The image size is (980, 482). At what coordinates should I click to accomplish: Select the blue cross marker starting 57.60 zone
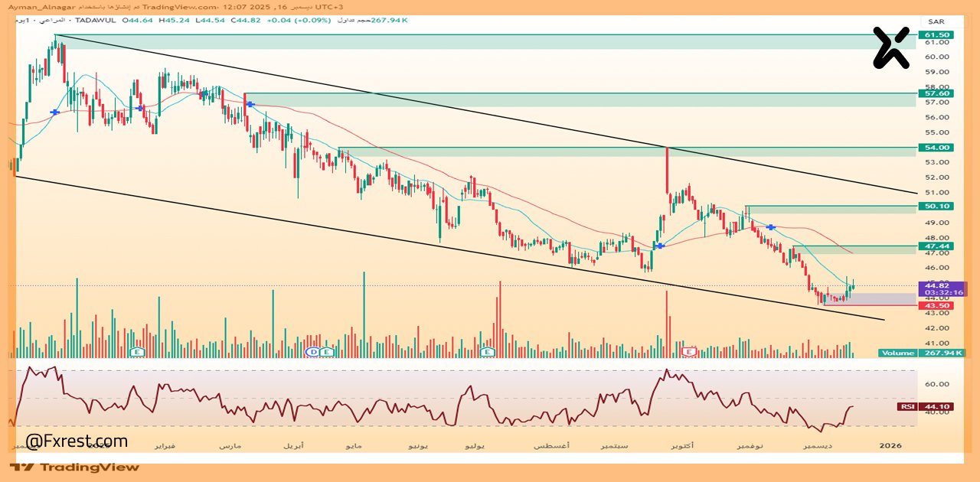point(250,103)
